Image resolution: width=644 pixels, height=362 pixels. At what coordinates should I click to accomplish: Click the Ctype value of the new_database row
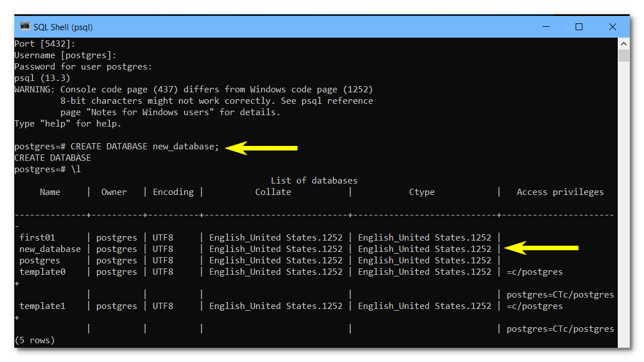(x=425, y=249)
